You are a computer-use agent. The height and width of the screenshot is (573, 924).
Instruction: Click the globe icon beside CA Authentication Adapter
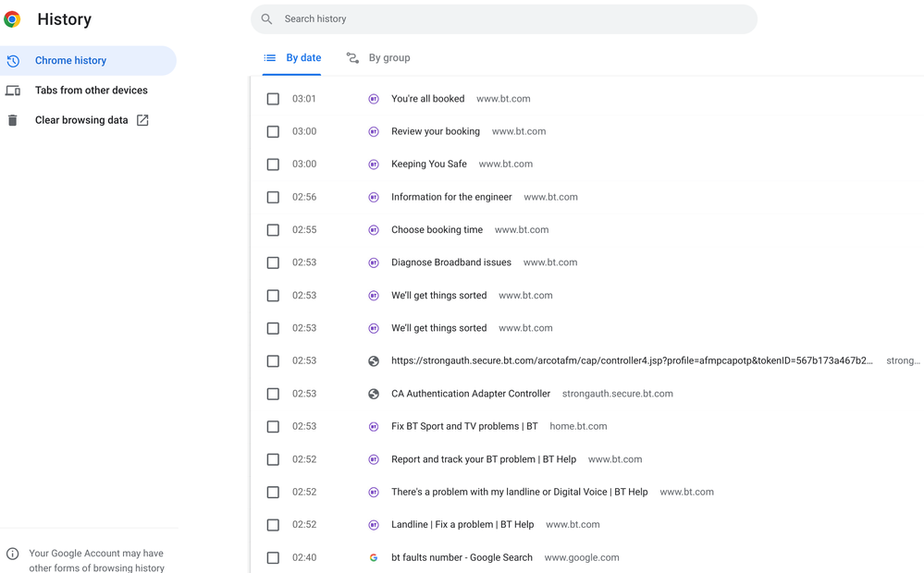(x=374, y=394)
